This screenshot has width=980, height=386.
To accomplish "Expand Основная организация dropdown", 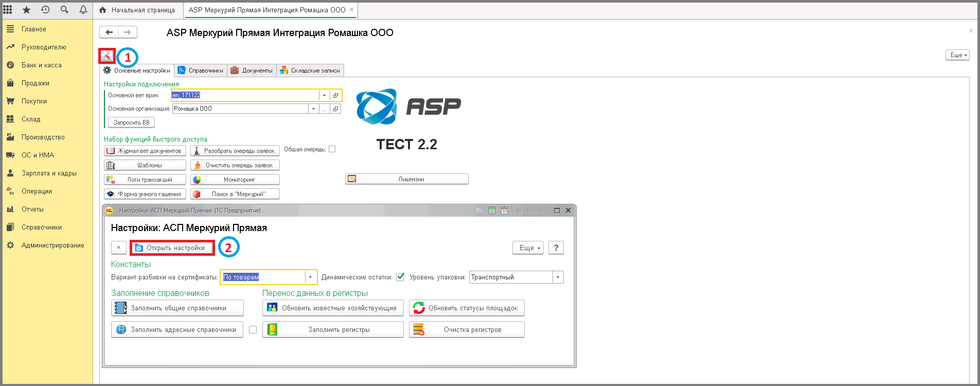I will coord(313,109).
